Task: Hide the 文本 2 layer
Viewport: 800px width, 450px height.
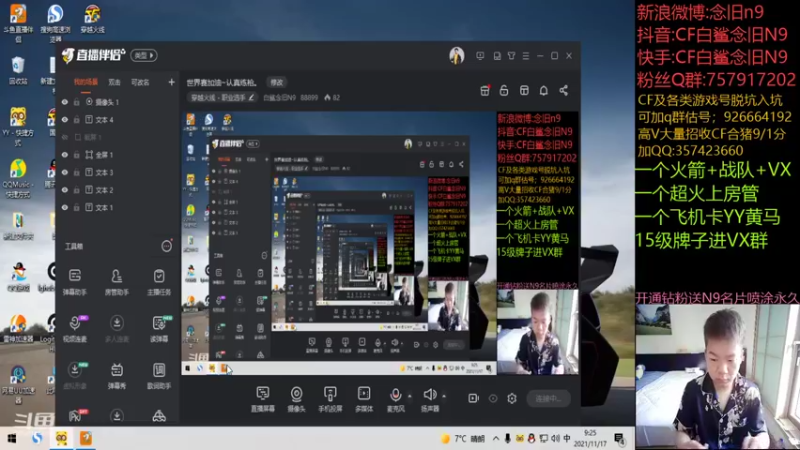Action: [65, 190]
